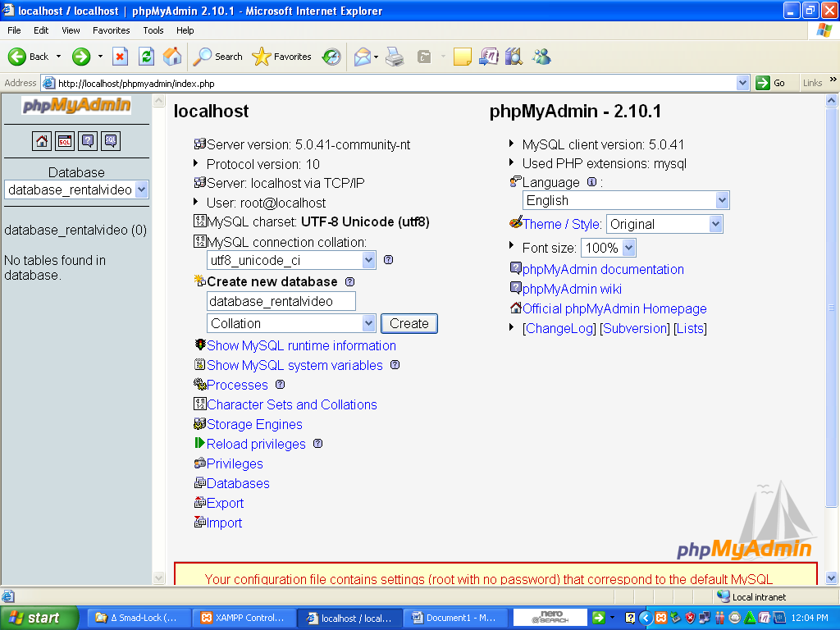840x630 pixels.
Task: Click the Research books toolbar icon
Action: 514,57
